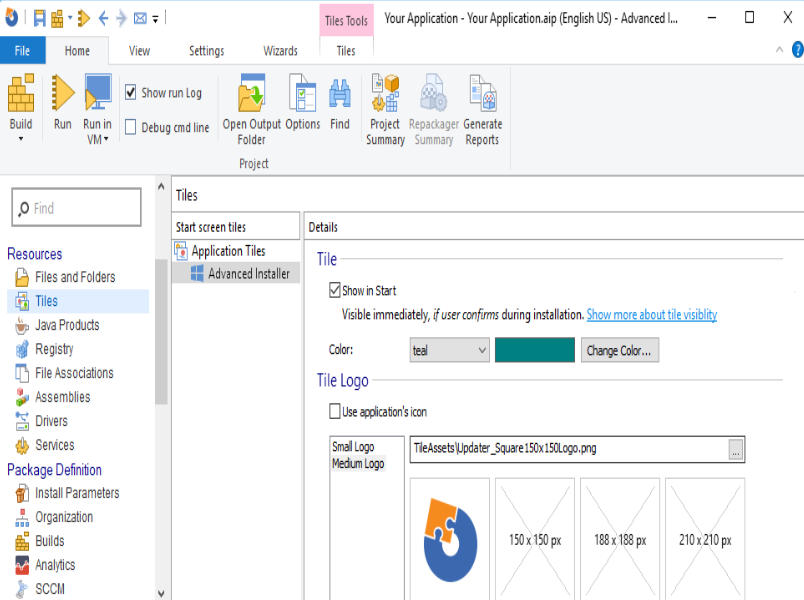Click the teal color swatch

tap(534, 350)
